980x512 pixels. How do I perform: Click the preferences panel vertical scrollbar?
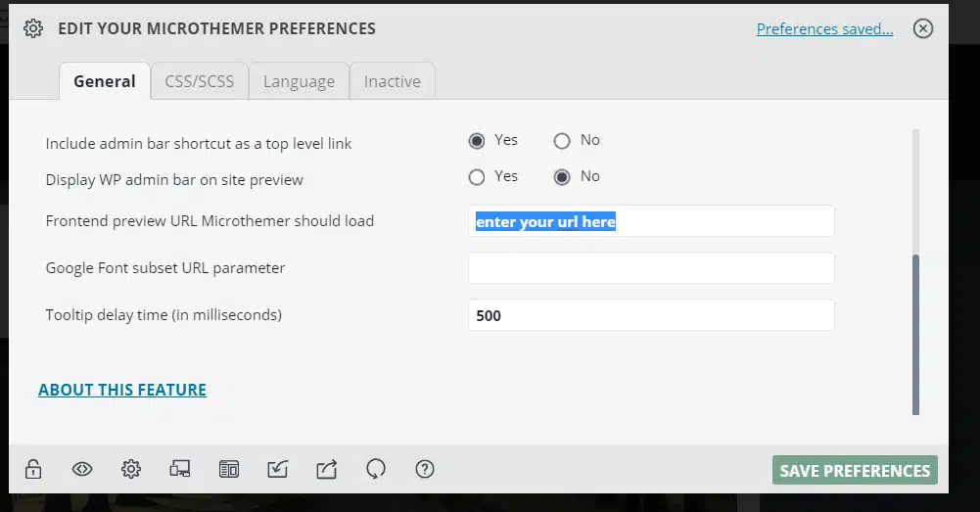pyautogui.click(x=916, y=333)
